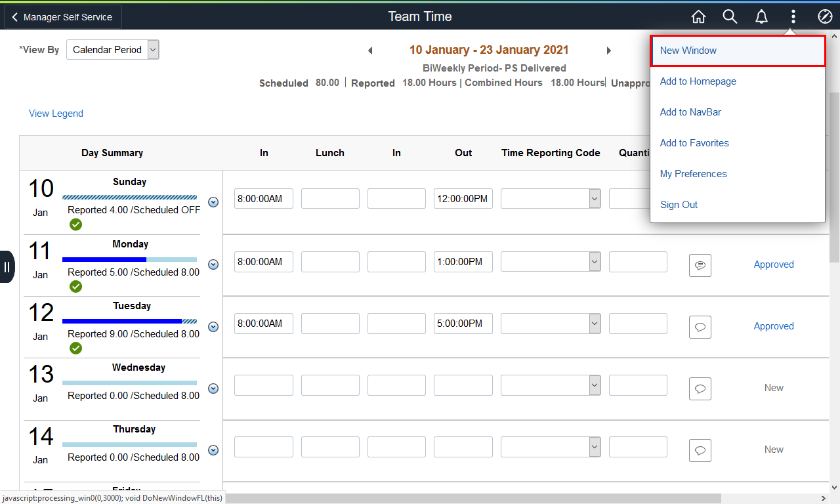This screenshot has width=840, height=504.
Task: Select Sign Out from the menu
Action: tap(679, 205)
